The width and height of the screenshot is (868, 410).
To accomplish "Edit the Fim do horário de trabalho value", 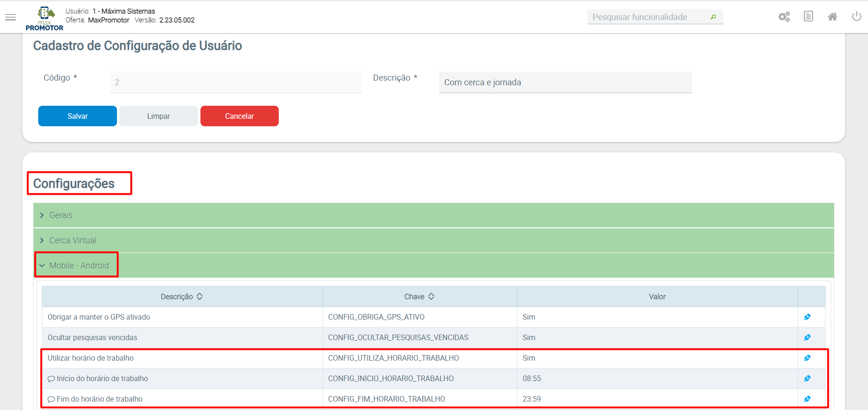I will coord(807,399).
